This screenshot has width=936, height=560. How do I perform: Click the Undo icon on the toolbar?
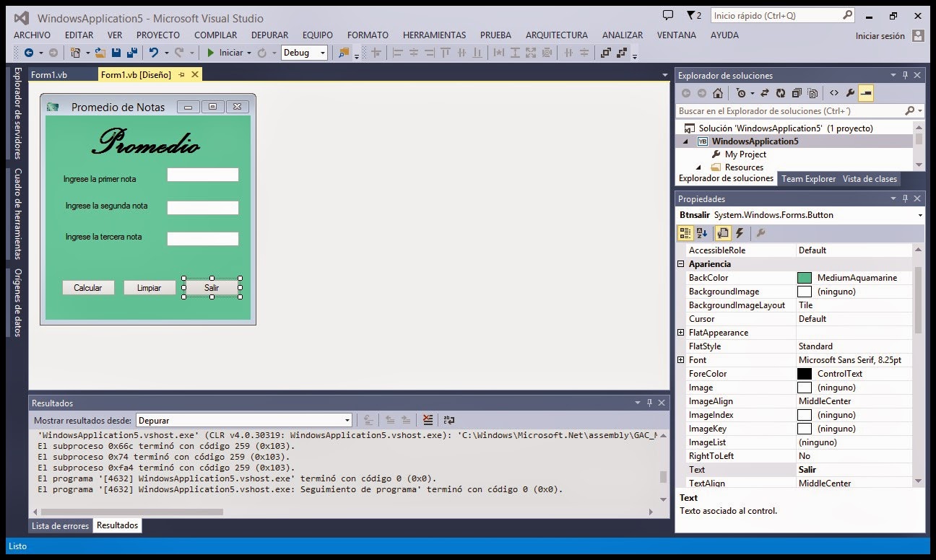155,52
